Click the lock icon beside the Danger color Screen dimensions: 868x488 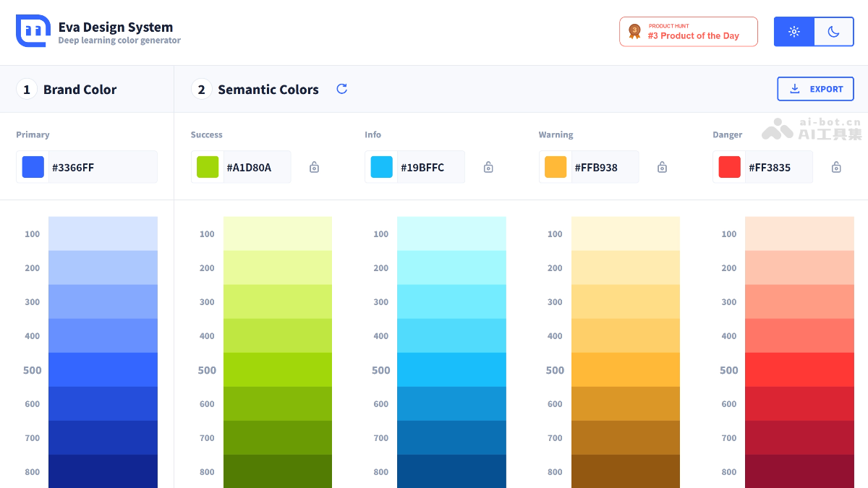(835, 166)
